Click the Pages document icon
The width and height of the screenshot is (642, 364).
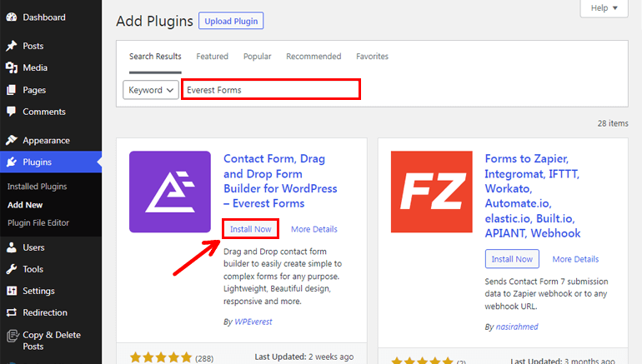coord(12,90)
